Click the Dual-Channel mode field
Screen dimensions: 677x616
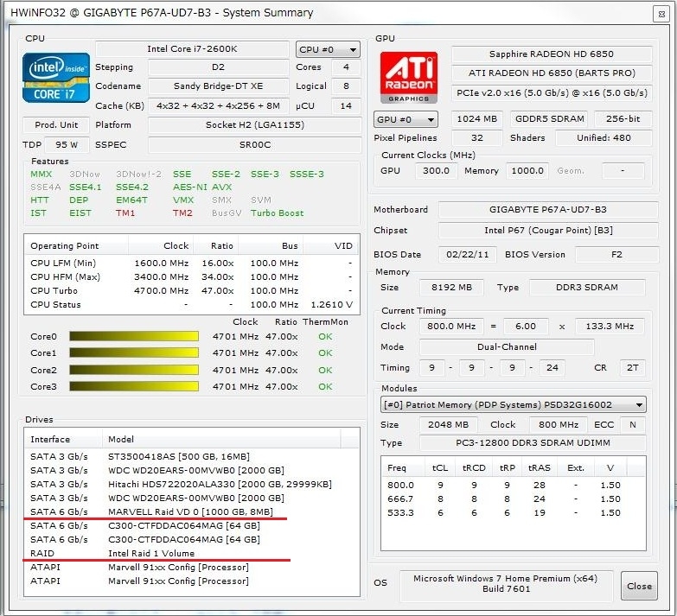(507, 346)
